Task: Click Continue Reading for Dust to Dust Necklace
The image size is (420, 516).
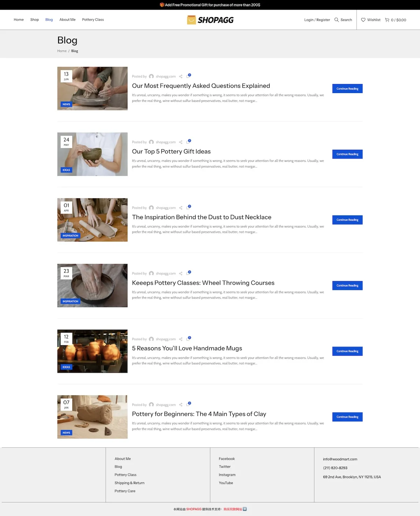Action: (x=347, y=220)
